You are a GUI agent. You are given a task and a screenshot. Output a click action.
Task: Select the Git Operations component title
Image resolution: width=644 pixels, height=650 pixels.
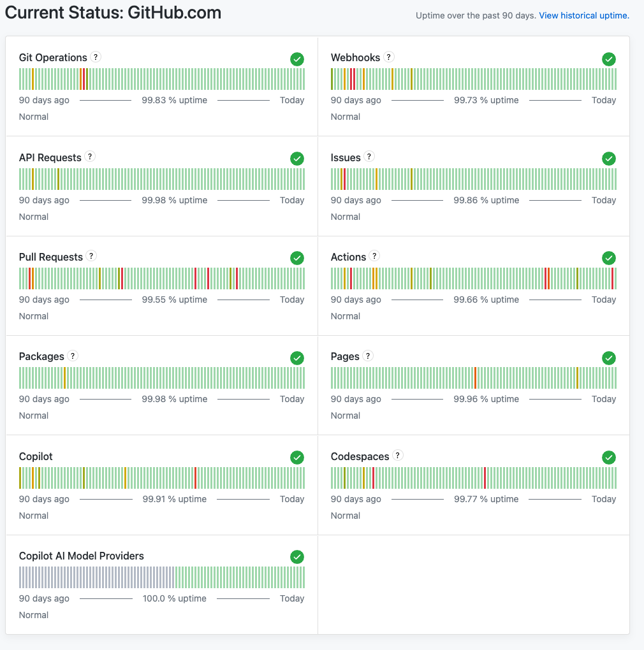(x=53, y=57)
